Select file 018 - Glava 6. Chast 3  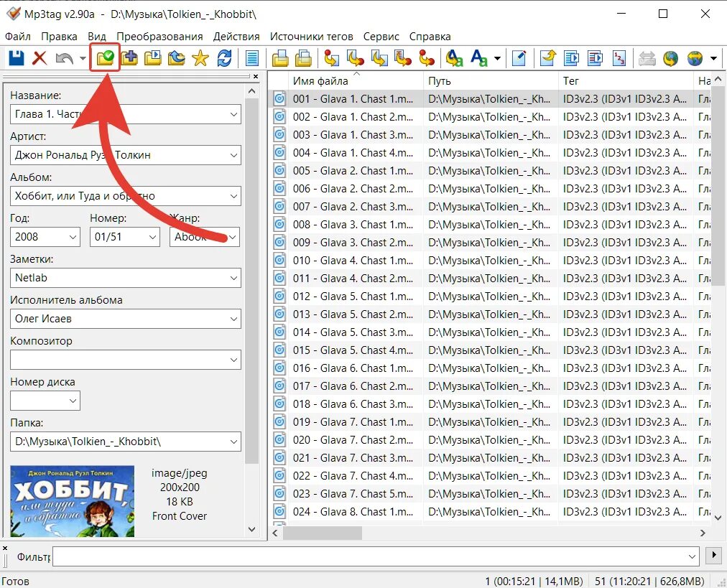click(353, 404)
